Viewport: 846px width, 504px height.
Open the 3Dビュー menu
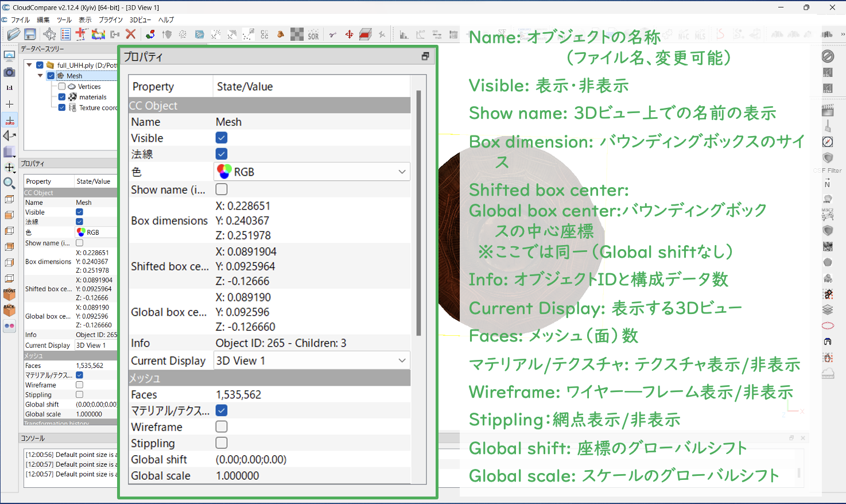(140, 20)
